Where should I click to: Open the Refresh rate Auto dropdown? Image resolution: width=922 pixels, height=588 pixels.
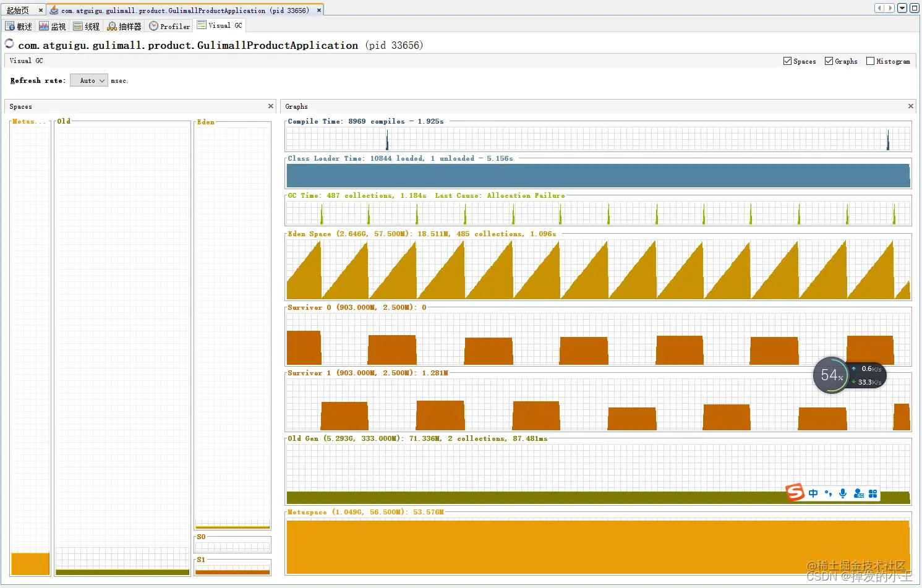(89, 80)
